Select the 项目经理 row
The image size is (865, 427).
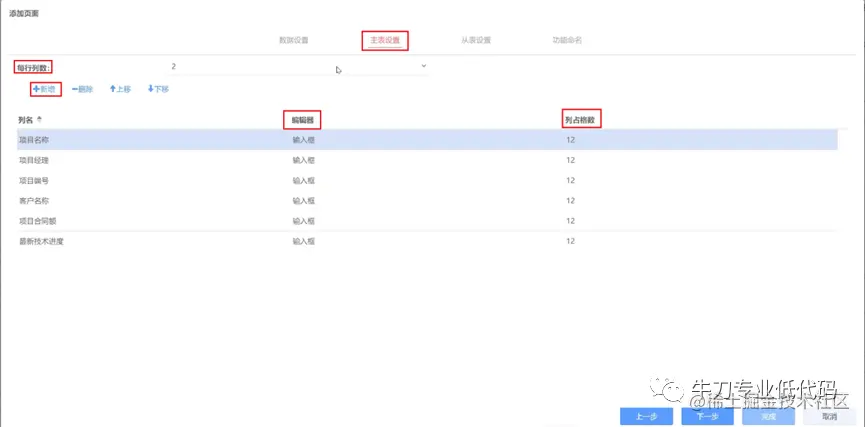(x=427, y=160)
